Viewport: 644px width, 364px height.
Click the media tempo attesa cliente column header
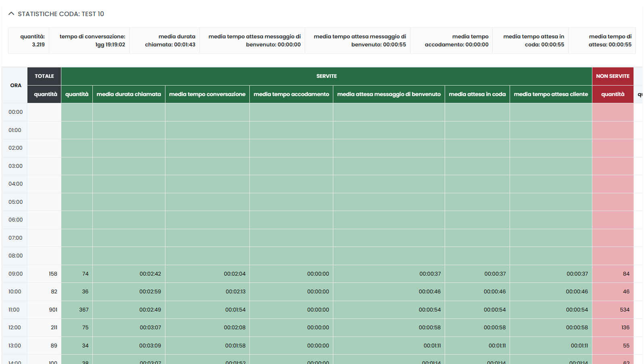(550, 94)
